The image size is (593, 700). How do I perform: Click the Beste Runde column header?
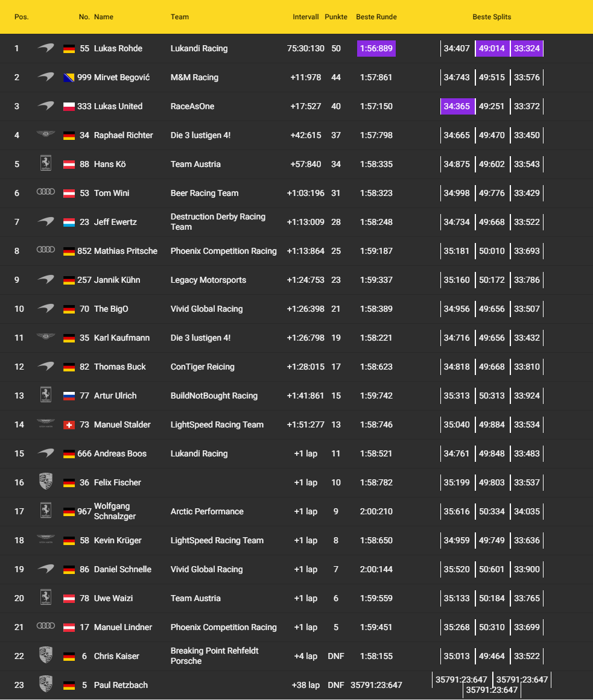376,17
